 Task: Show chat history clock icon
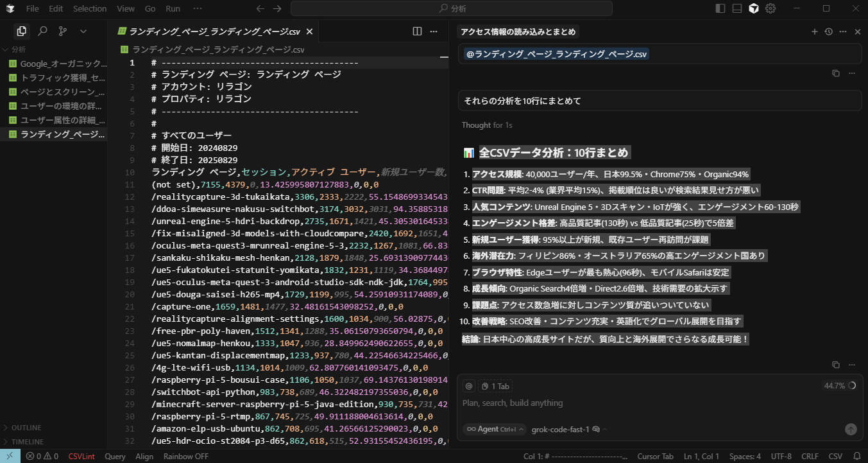click(x=828, y=31)
